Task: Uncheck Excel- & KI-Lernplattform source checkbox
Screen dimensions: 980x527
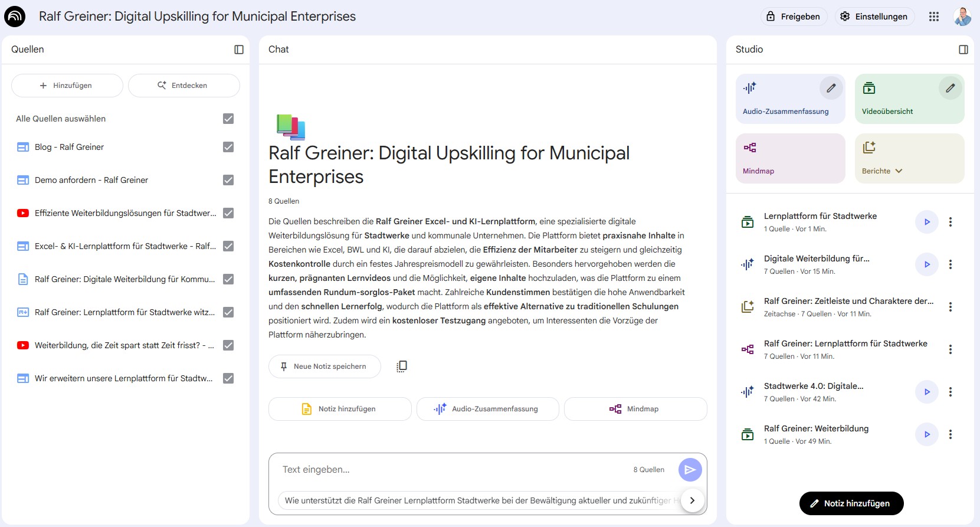Action: (228, 246)
